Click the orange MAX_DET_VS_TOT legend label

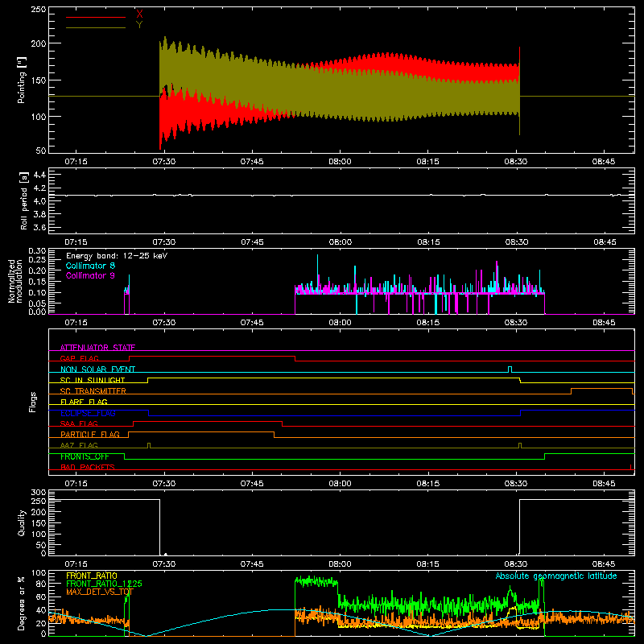pyautogui.click(x=100, y=592)
